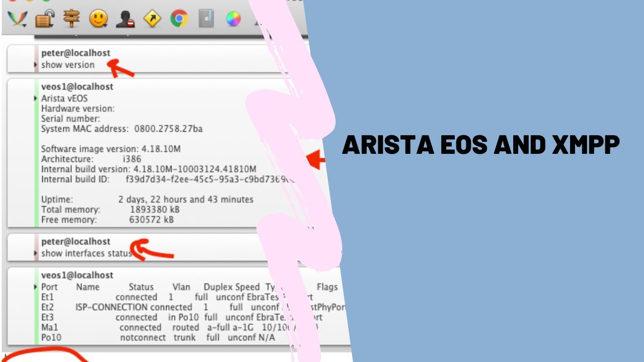Insert an emoticon using the smiley icon
The image size is (644, 362).
tap(99, 18)
